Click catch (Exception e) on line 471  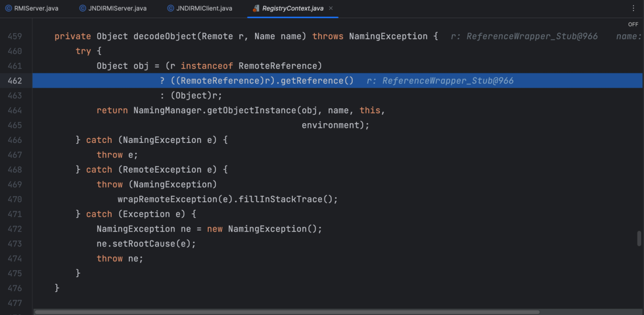pyautogui.click(x=136, y=214)
